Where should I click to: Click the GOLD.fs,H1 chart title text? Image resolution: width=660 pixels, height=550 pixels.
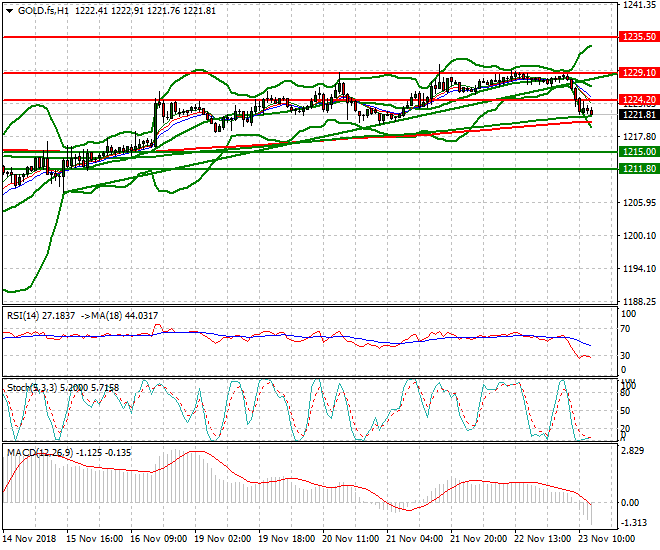(x=43, y=11)
